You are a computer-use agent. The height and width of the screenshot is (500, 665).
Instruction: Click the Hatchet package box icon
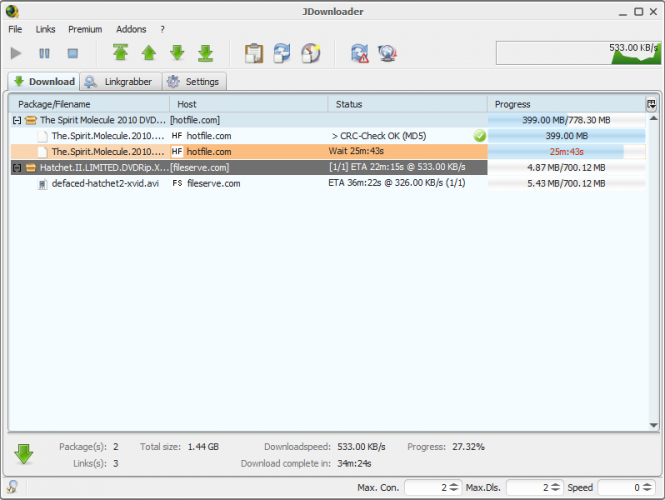pyautogui.click(x=31, y=168)
